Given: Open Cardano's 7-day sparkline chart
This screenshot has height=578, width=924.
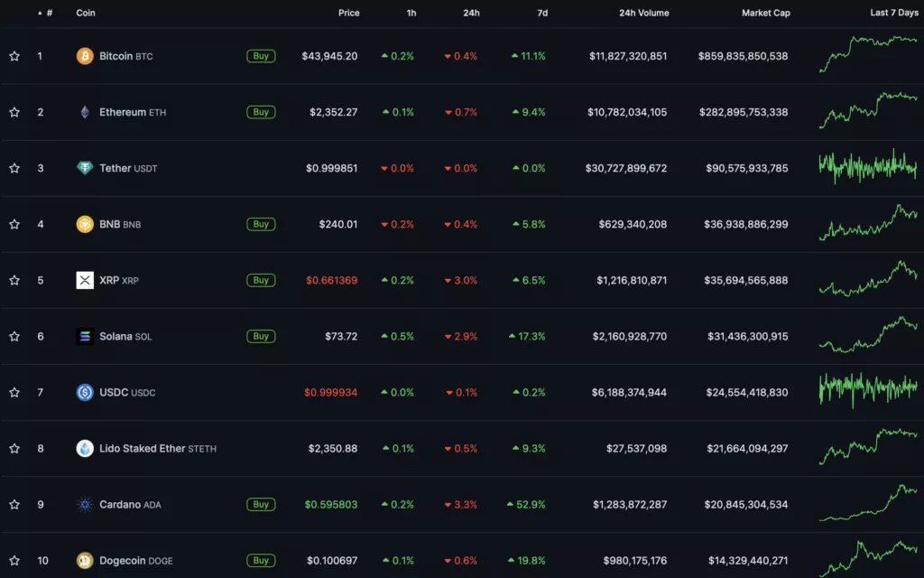Looking at the screenshot, I should (x=868, y=503).
